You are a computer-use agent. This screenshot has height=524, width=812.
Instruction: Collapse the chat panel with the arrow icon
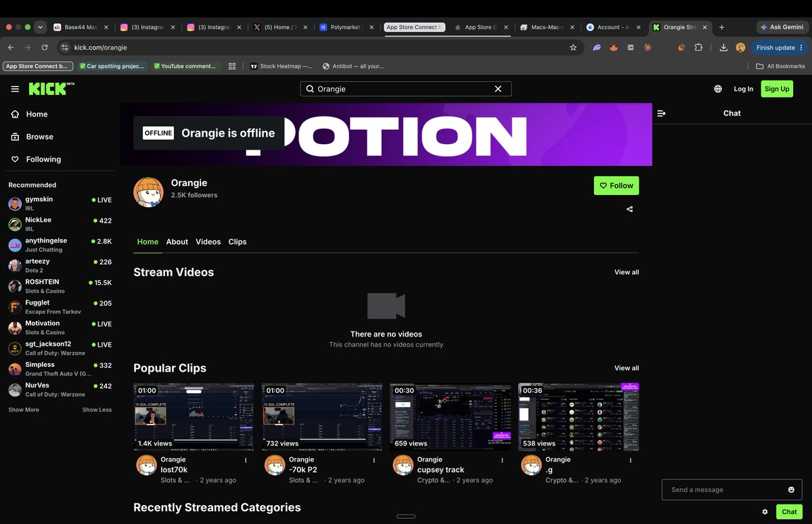(661, 113)
